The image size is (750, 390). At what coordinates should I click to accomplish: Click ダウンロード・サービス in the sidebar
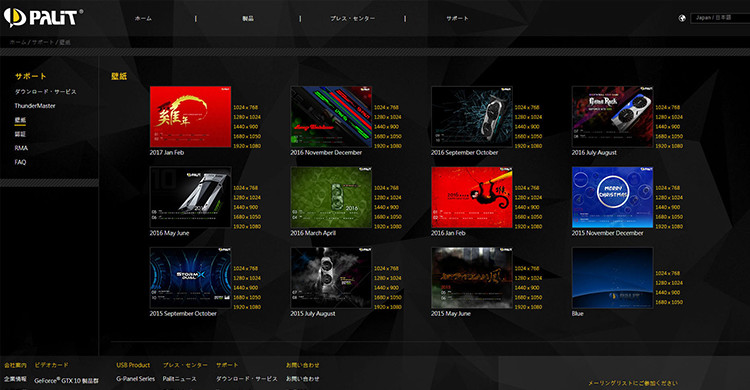pyautogui.click(x=45, y=92)
